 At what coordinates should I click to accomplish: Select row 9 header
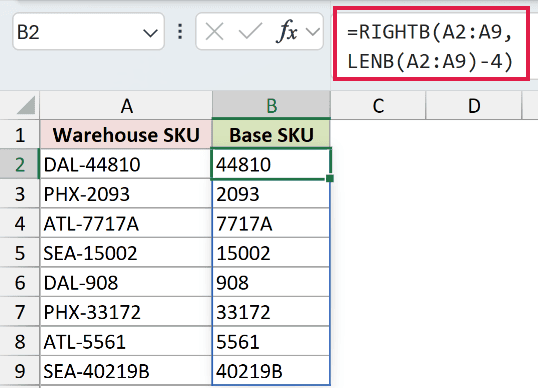(20, 371)
